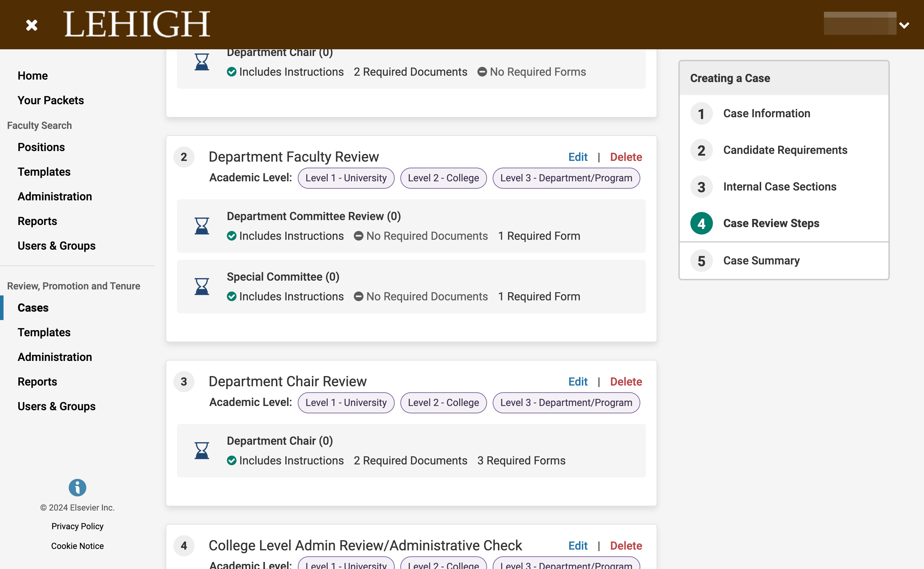
Task: Click the step 4 green circle icon
Action: coord(701,223)
